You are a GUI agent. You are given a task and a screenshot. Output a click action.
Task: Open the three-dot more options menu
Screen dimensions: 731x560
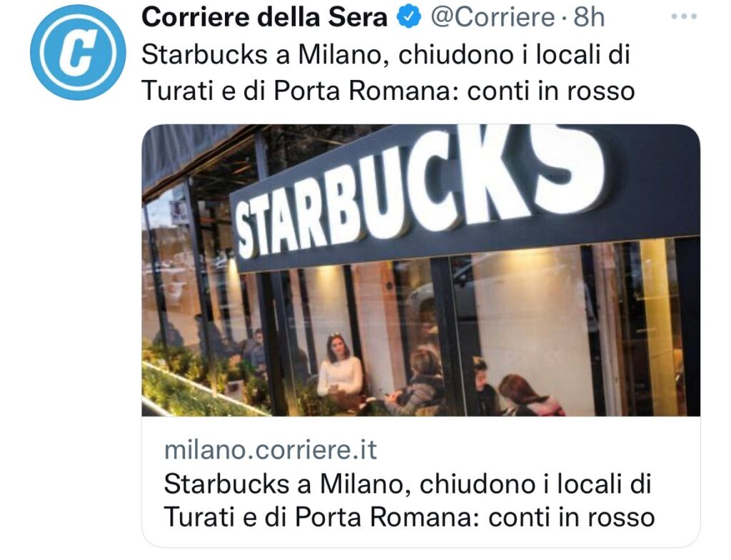[683, 16]
